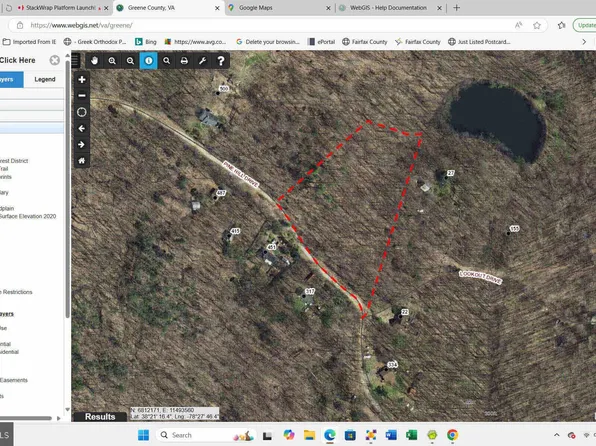
Task: Go to the previous map extent arrow
Action: click(x=82, y=129)
